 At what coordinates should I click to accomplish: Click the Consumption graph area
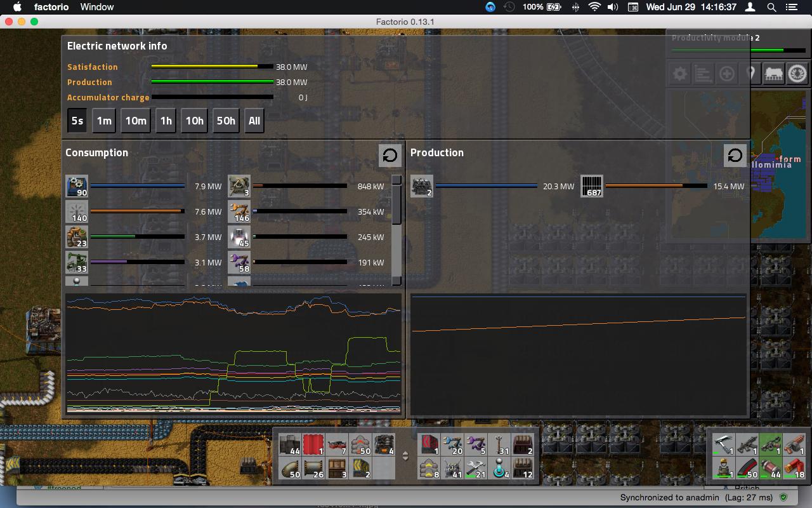coord(233,354)
